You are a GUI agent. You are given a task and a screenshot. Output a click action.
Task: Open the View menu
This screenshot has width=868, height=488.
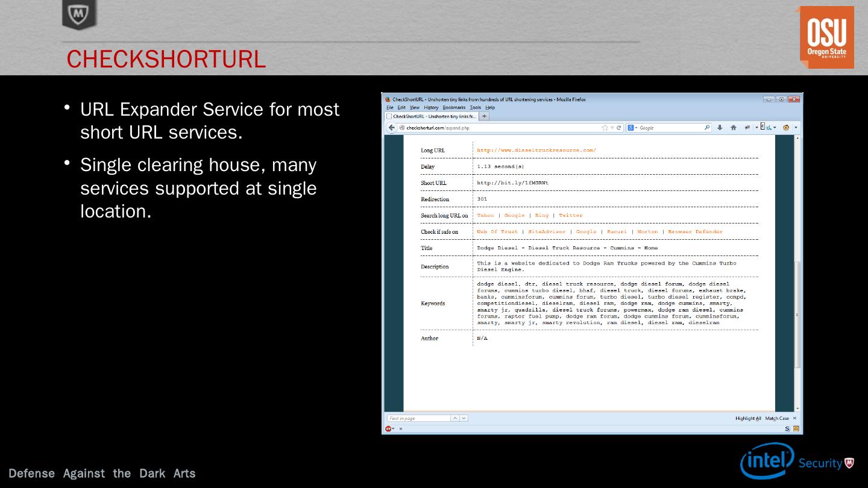coord(415,108)
